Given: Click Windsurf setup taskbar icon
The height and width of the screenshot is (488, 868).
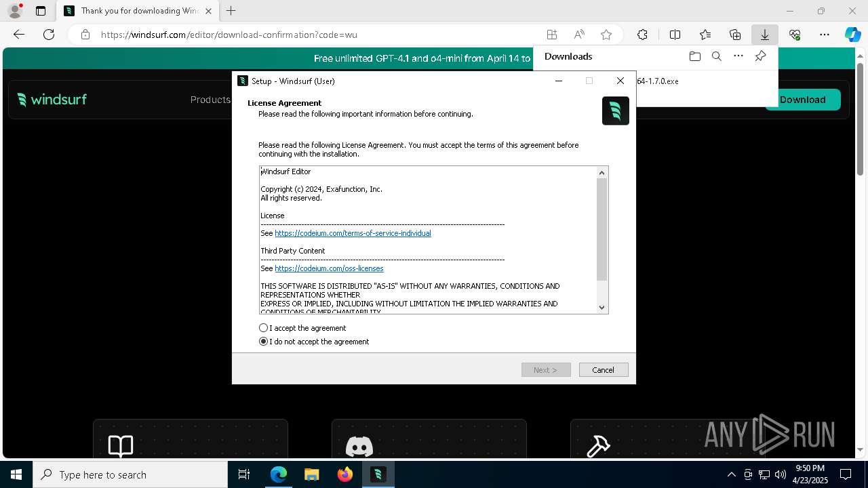Looking at the screenshot, I should [x=378, y=474].
